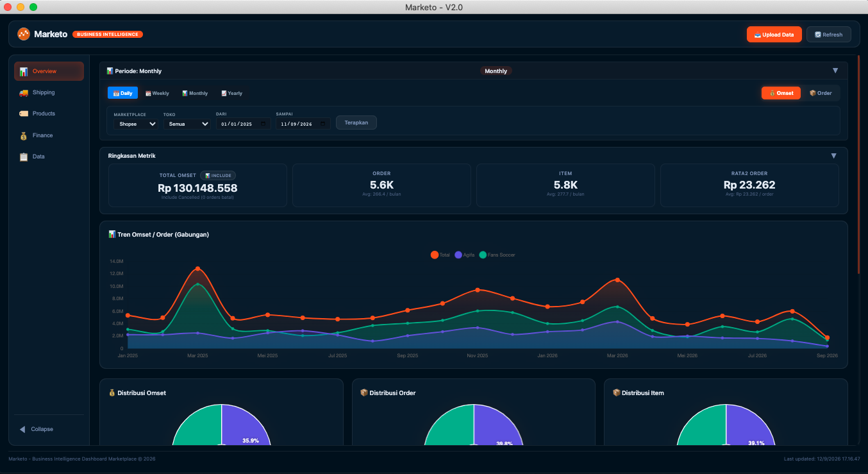The width and height of the screenshot is (868, 474).
Task: Open the Overview sidebar page
Action: click(x=49, y=71)
